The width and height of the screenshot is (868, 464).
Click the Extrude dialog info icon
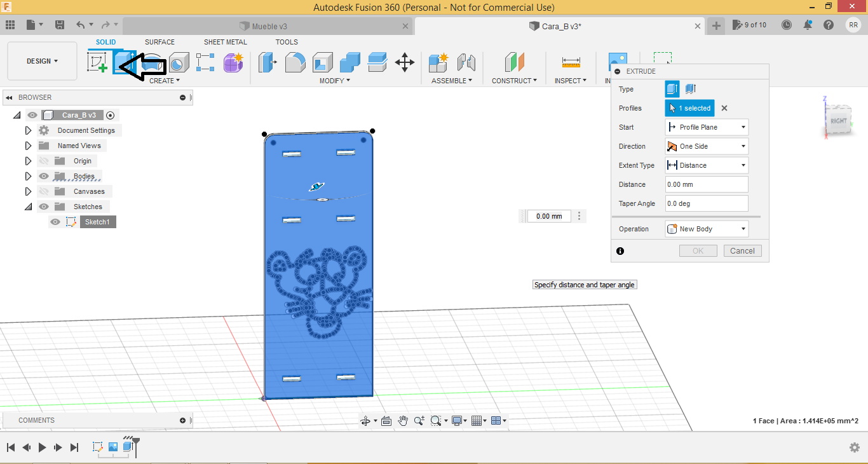click(x=620, y=251)
